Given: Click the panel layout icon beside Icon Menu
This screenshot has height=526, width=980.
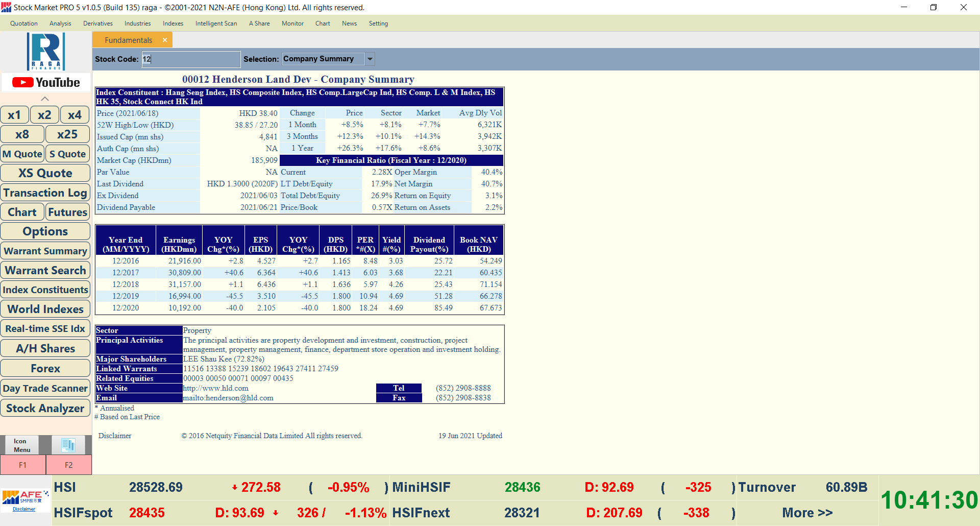Looking at the screenshot, I should (68, 445).
